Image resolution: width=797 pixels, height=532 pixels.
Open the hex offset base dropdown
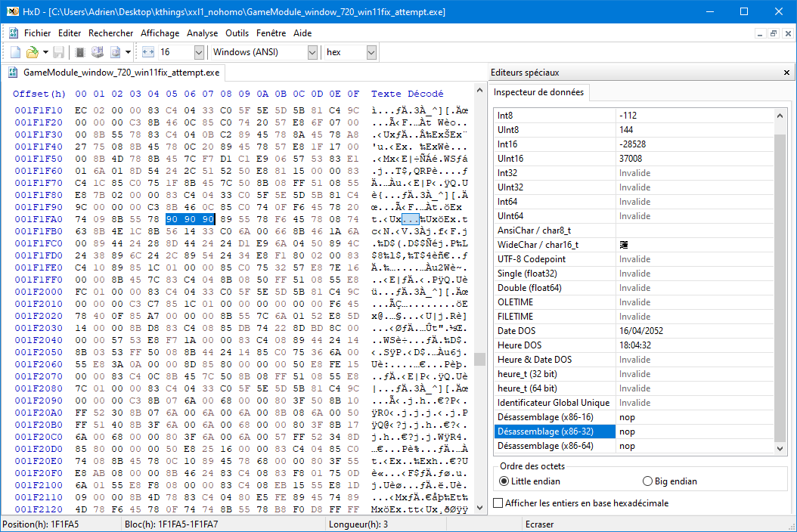(x=371, y=52)
